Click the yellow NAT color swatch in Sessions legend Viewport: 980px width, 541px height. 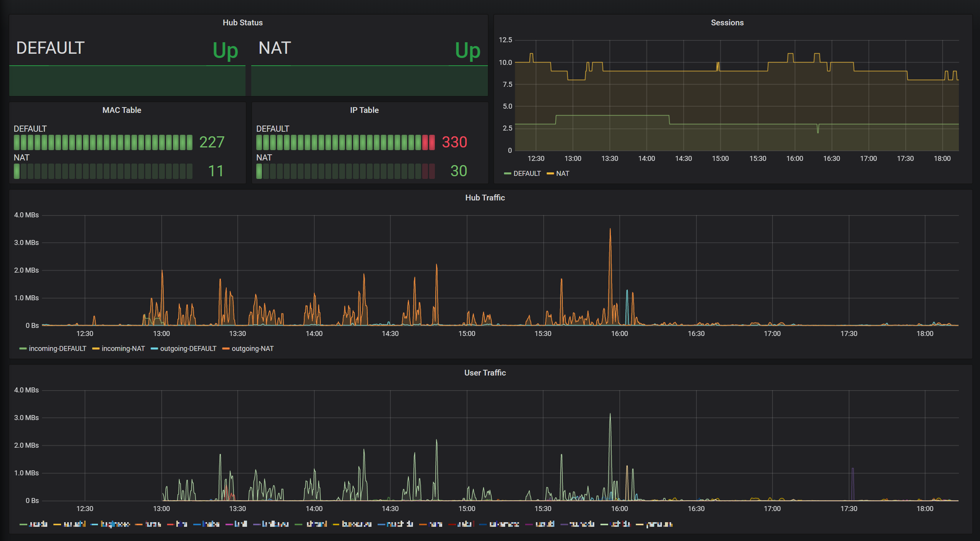(x=550, y=174)
